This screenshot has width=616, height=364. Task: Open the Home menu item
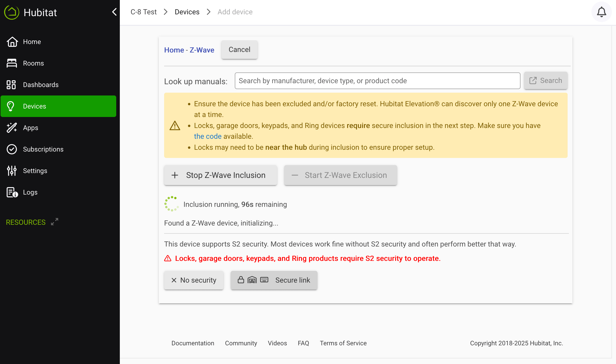(58, 42)
